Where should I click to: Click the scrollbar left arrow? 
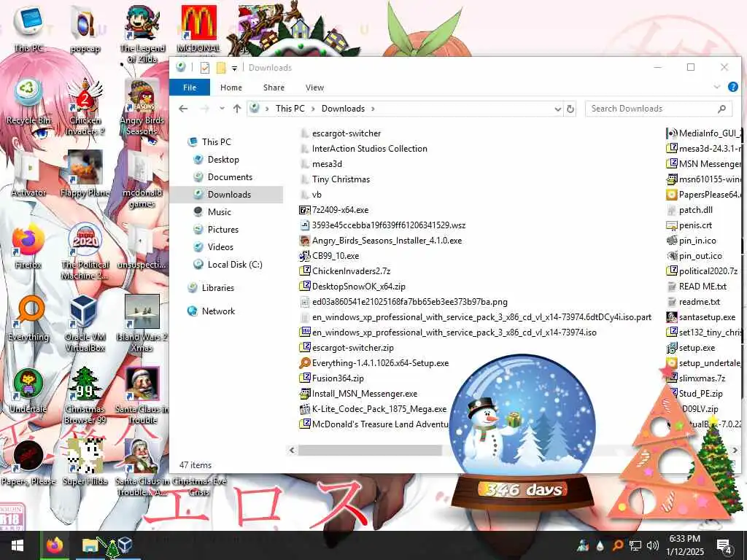(292, 450)
